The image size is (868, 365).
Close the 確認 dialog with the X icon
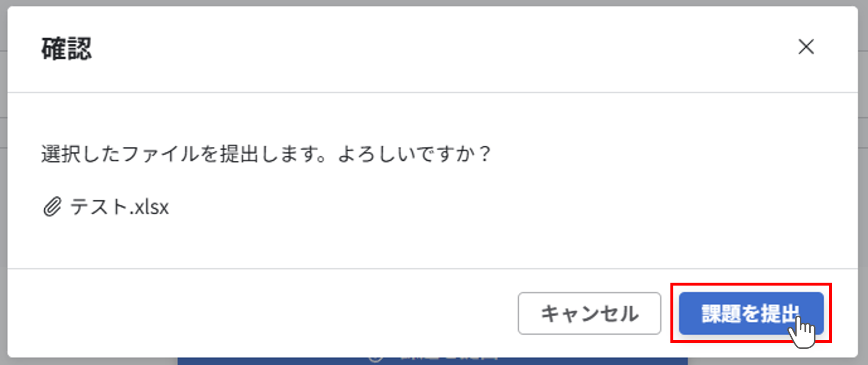[806, 47]
